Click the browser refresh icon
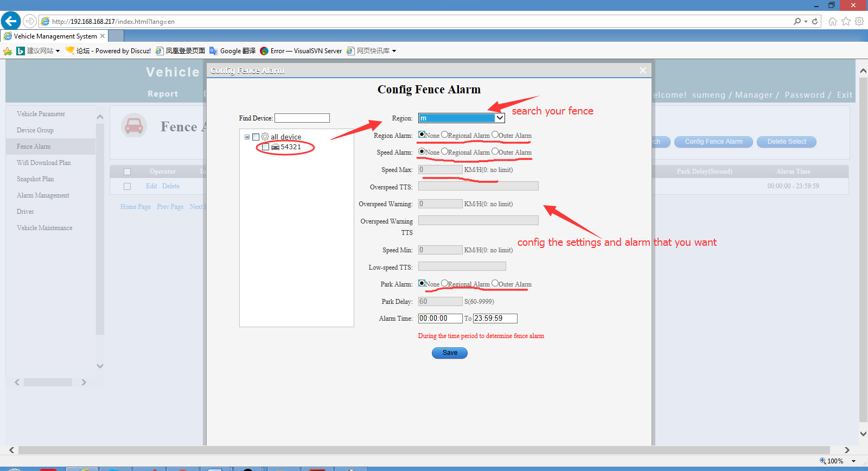 [815, 21]
